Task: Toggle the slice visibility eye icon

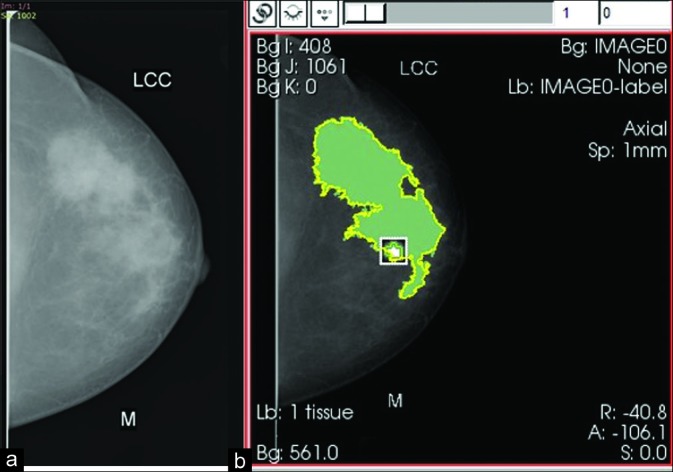Action: tap(295, 15)
